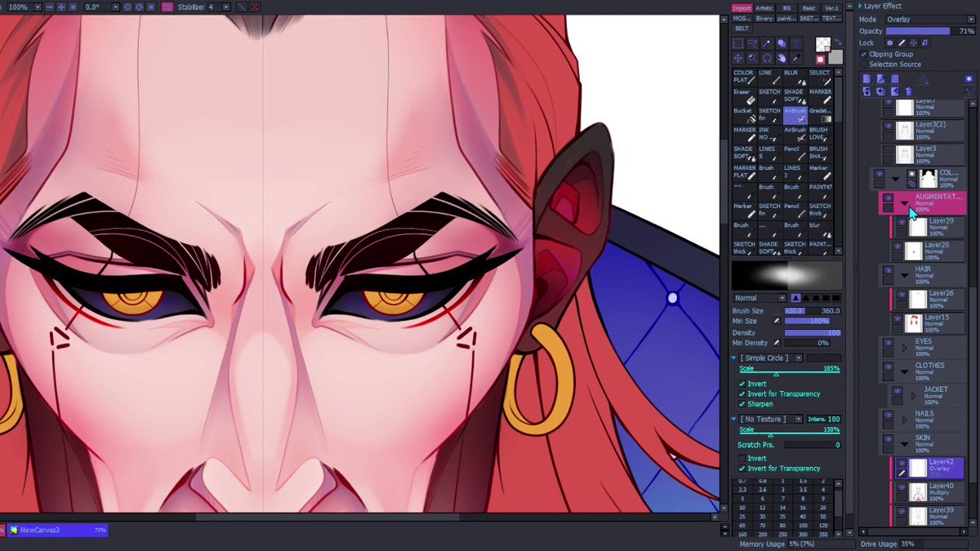Select brush size preset 100
Image resolution: width=980 pixels, height=551 pixels.
click(x=803, y=525)
